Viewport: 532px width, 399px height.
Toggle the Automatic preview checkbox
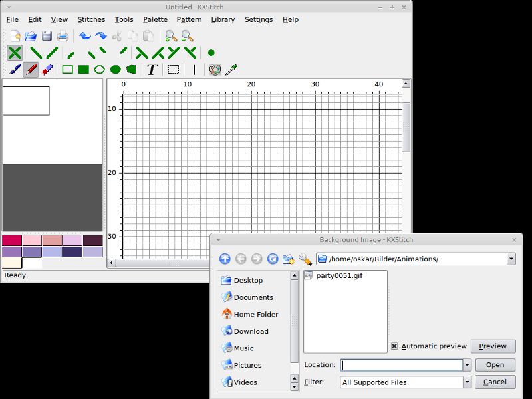click(394, 346)
